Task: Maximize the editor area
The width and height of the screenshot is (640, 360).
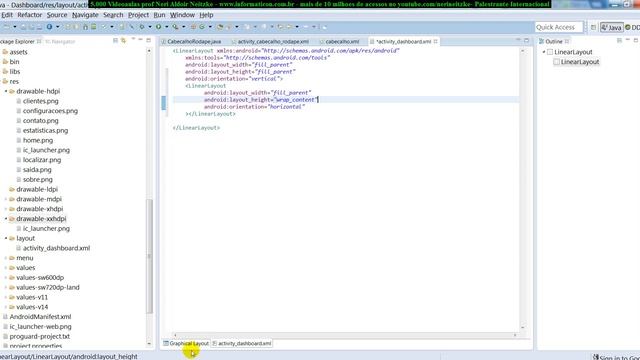Action: point(527,40)
